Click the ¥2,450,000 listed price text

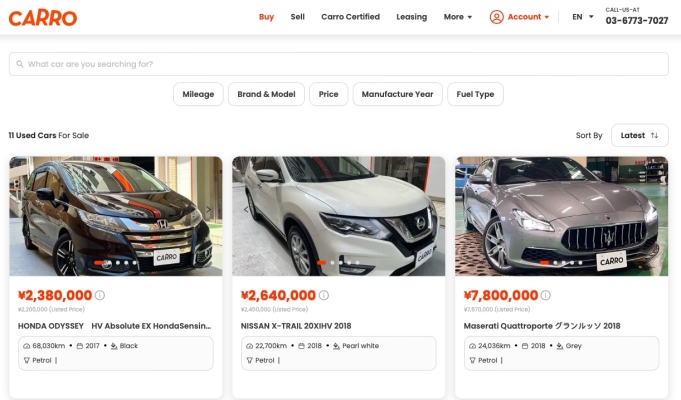[x=274, y=309]
